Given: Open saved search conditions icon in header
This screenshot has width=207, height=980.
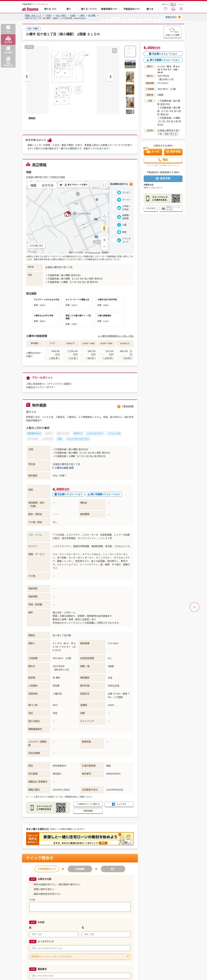Looking at the screenshot, I should tap(173, 9).
